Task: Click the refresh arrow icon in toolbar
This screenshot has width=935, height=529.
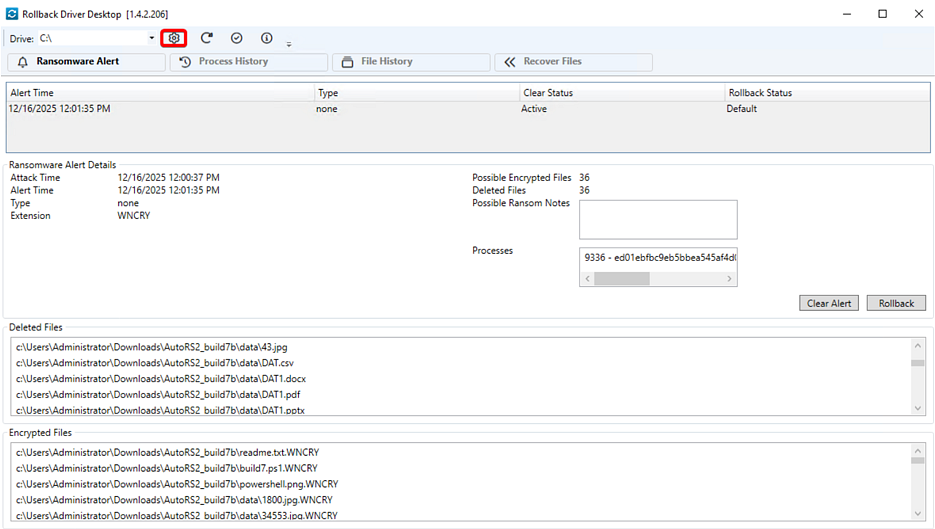Action: tap(206, 38)
